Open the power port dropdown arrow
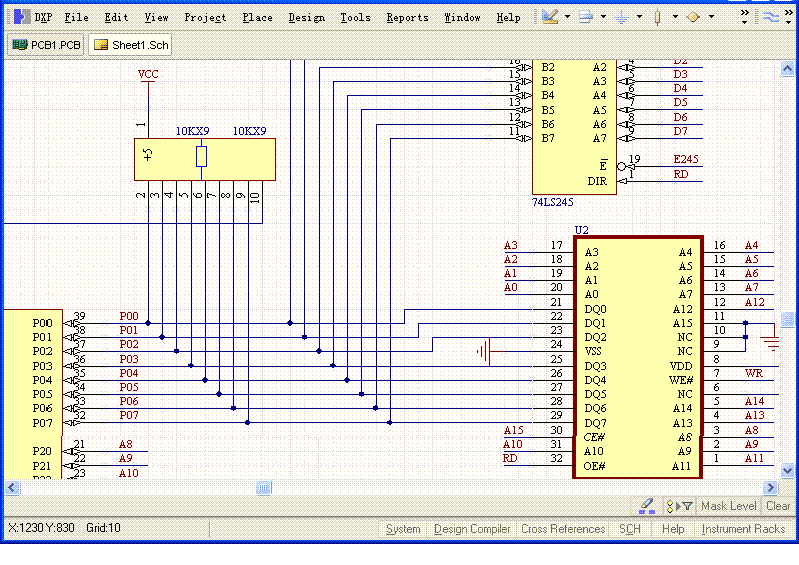Viewport: 799px width, 565px height. 639,17
